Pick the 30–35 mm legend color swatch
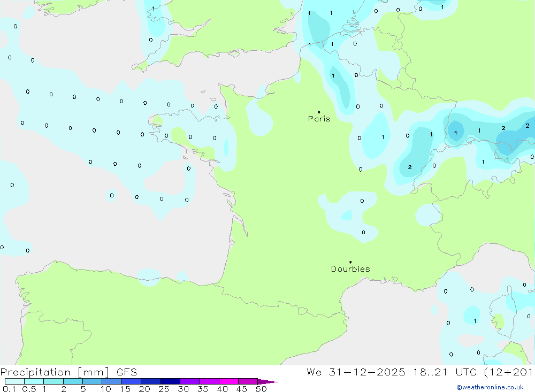Viewport: 535px width, 392px height. click(190, 381)
